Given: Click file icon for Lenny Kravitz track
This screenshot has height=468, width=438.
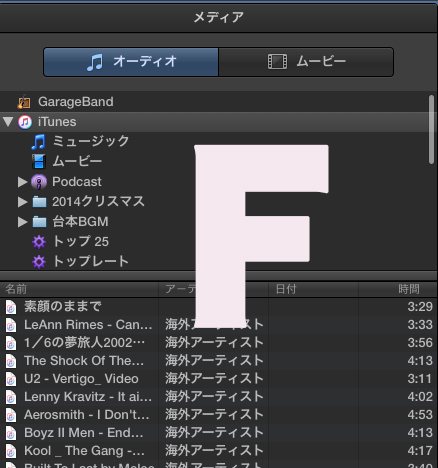Looking at the screenshot, I should (11, 397).
